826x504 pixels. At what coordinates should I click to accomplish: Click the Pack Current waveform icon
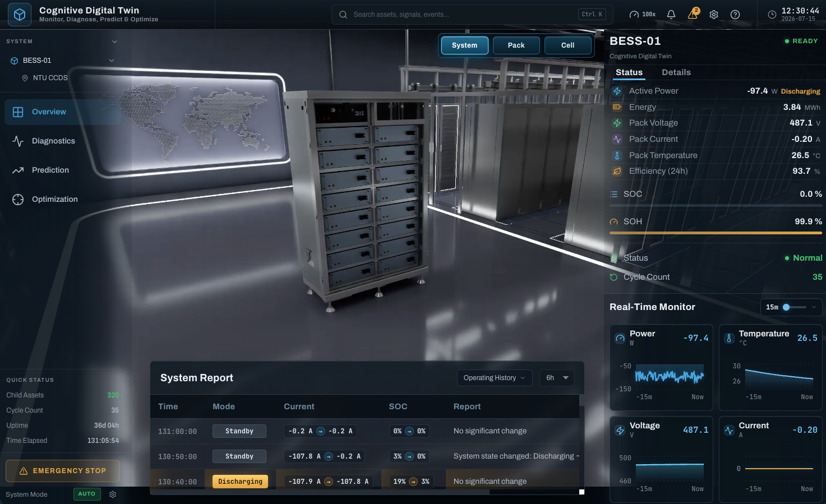(x=617, y=139)
